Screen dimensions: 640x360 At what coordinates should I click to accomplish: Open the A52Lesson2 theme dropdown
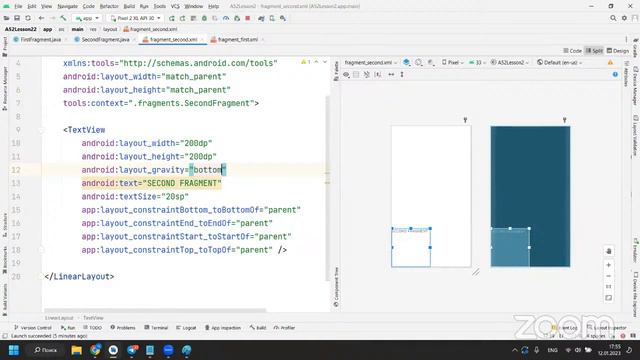509,62
